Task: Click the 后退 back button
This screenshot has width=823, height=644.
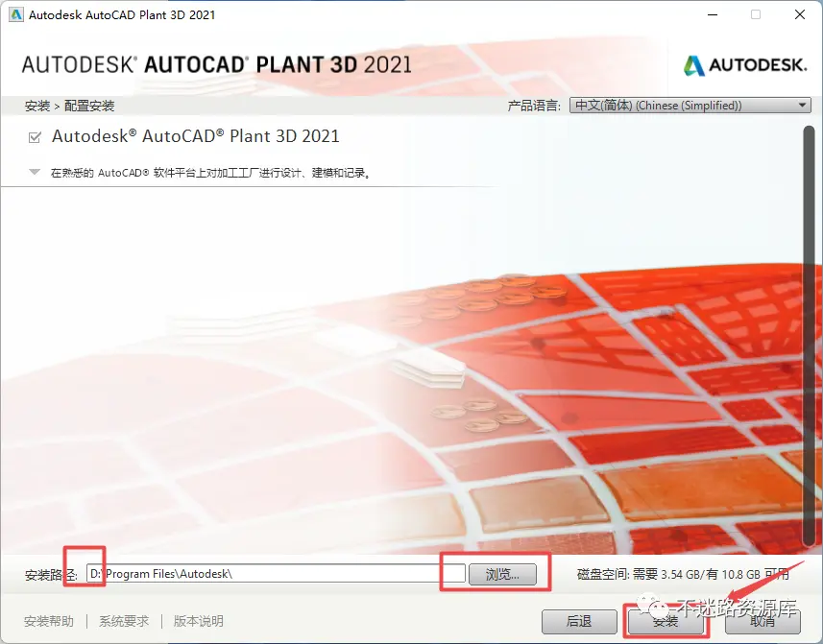Action: [579, 621]
